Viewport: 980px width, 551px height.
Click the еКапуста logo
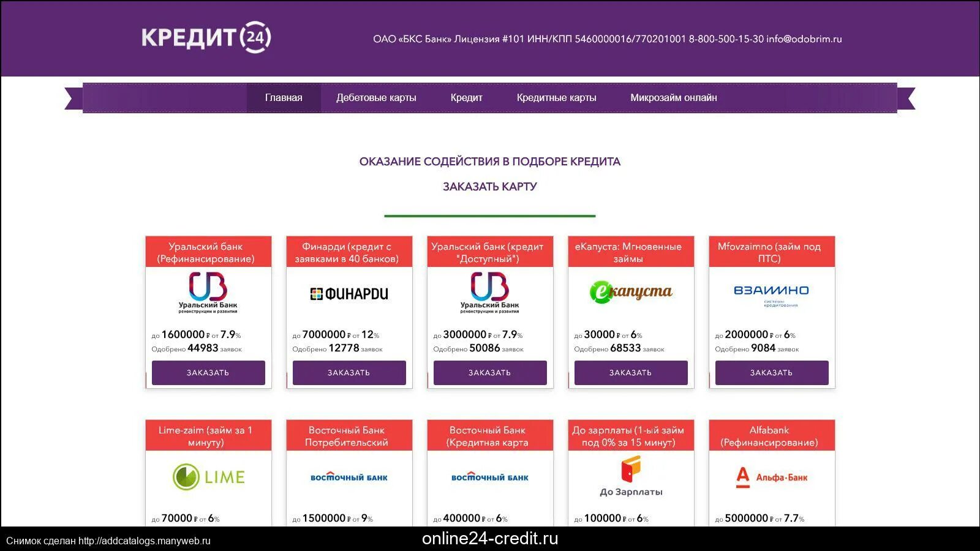(x=631, y=291)
